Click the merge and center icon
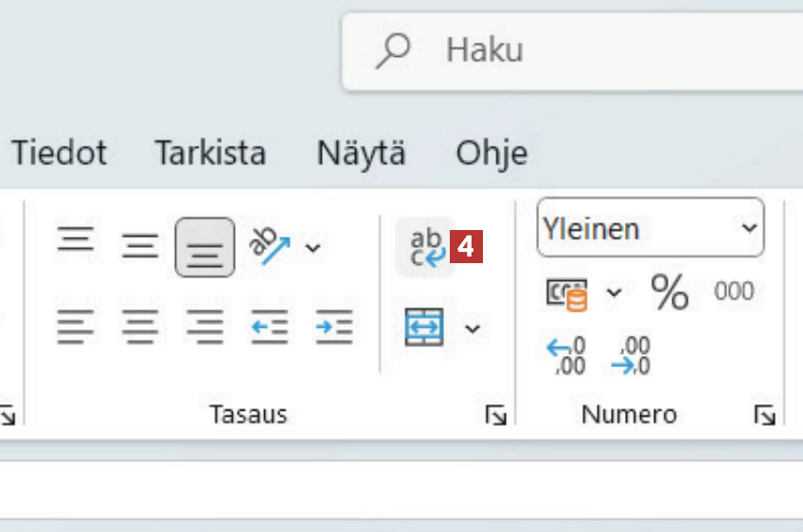 tap(424, 328)
